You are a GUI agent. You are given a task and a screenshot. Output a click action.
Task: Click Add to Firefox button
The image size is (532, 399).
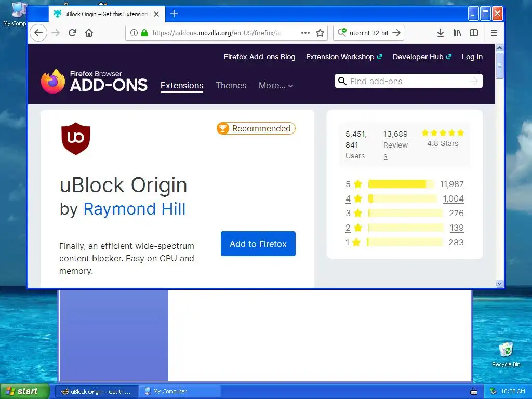coord(258,244)
